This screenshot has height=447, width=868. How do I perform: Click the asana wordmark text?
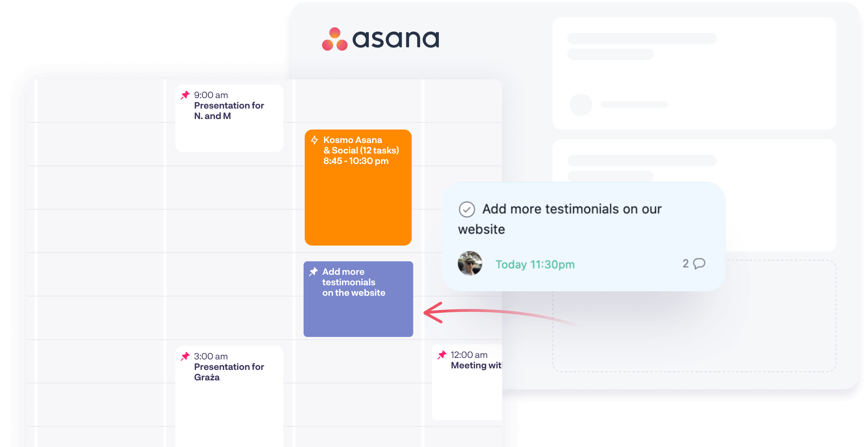(396, 39)
